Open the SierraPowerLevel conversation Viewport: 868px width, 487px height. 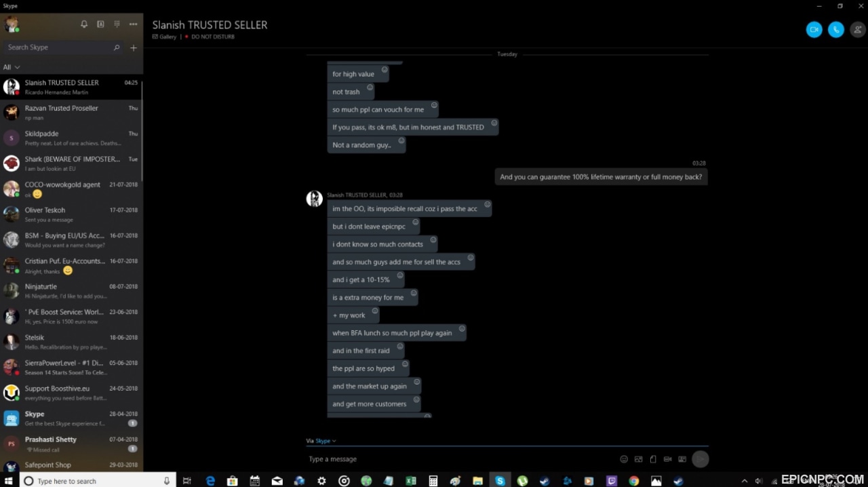pyautogui.click(x=71, y=367)
